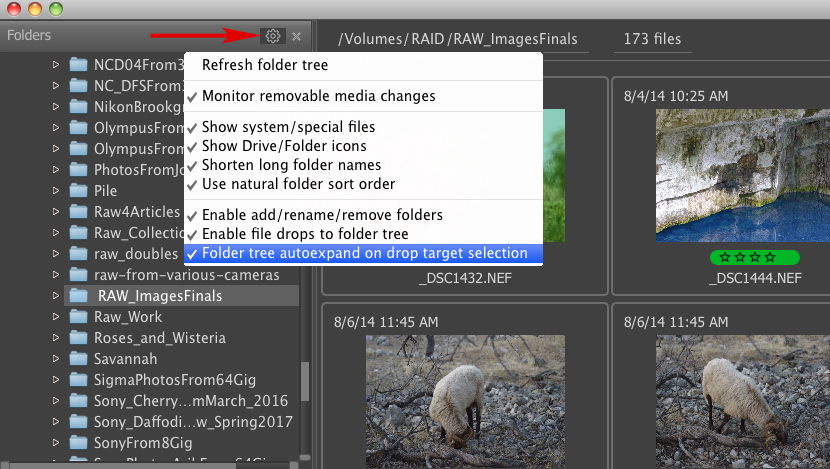Choose Refresh folder tree from menu

[x=265, y=65]
